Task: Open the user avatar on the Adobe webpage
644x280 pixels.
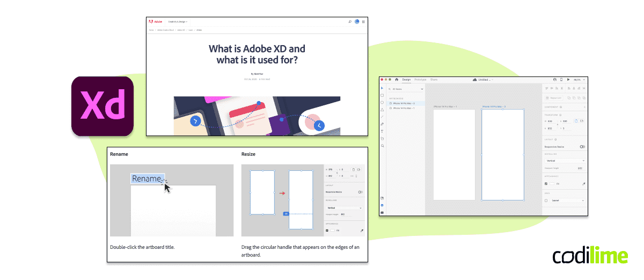Action: point(357,21)
